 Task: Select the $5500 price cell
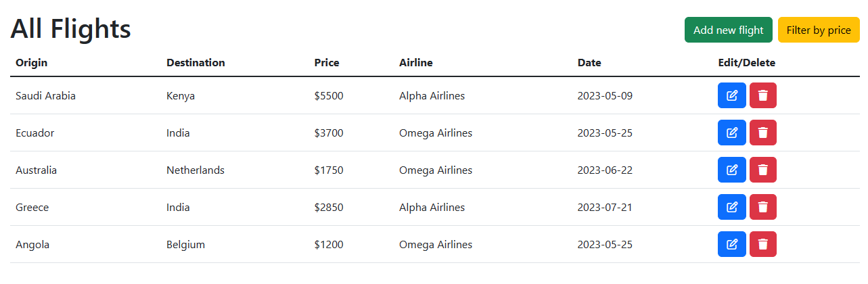click(x=329, y=96)
